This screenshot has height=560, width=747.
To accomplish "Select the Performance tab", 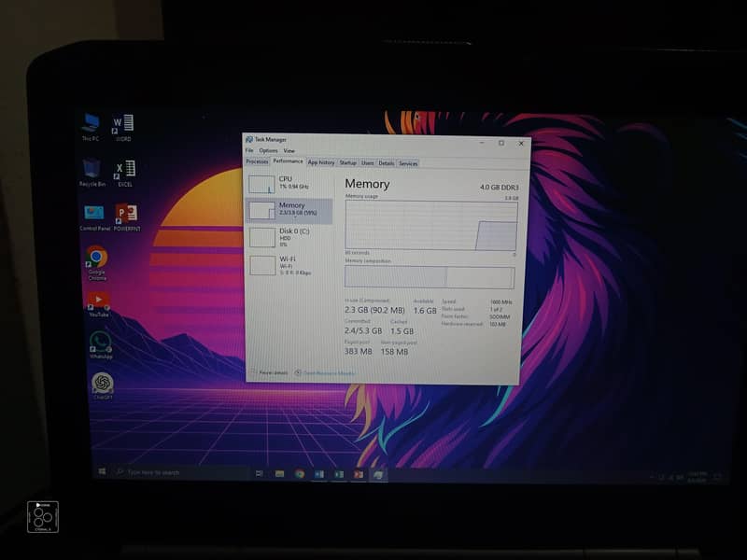I will pyautogui.click(x=288, y=161).
